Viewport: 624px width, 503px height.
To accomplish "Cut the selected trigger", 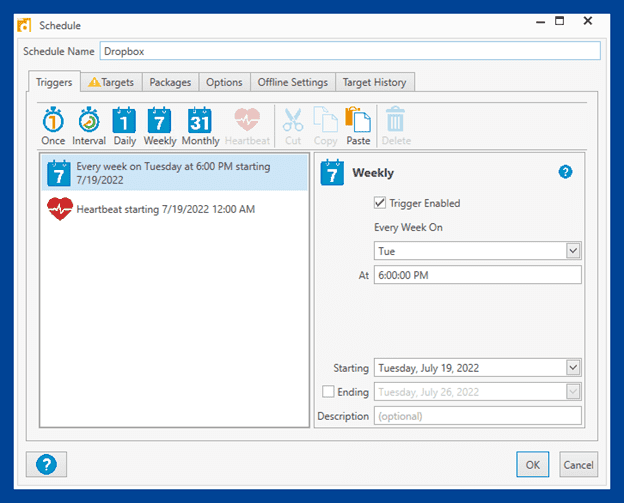I will coord(293,126).
